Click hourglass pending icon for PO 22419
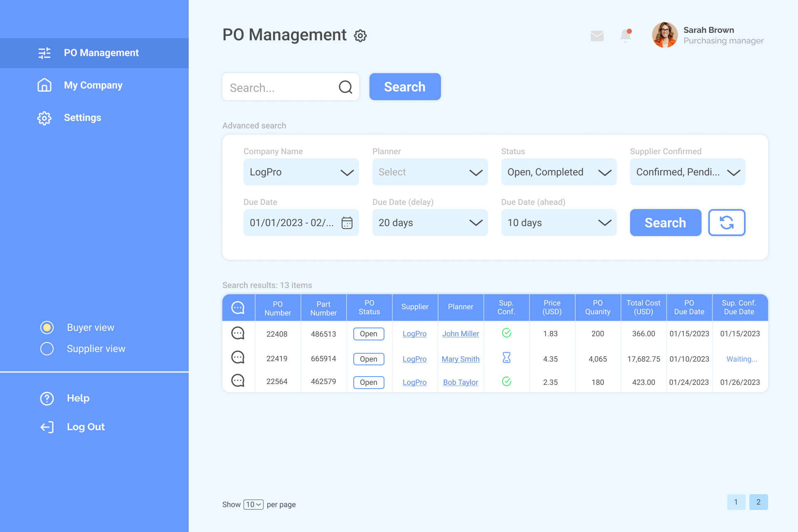 [x=506, y=357]
